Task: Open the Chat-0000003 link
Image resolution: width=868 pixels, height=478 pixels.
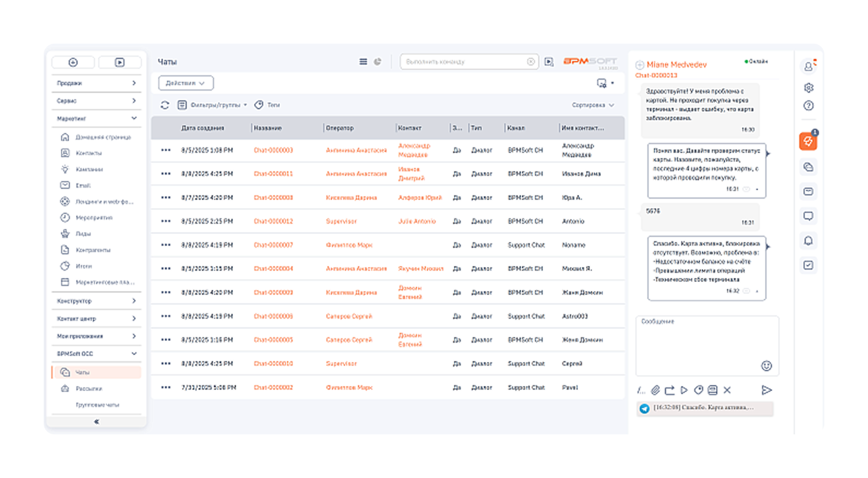Action: 273,150
